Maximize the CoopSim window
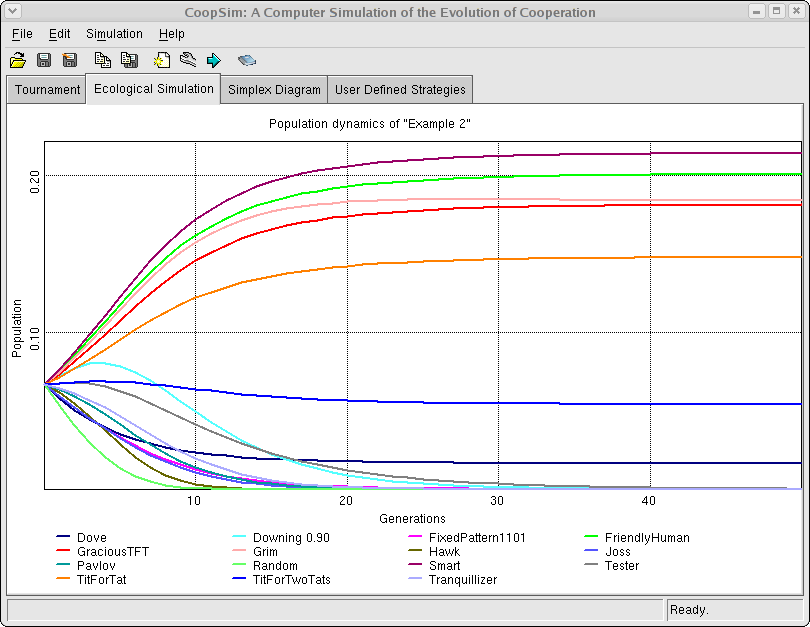 pyautogui.click(x=776, y=12)
